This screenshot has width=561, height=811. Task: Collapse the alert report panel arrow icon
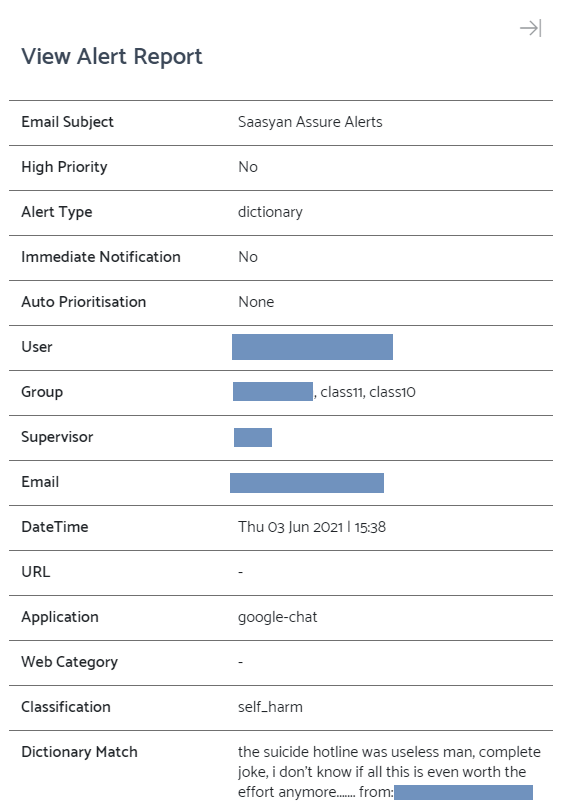(530, 28)
